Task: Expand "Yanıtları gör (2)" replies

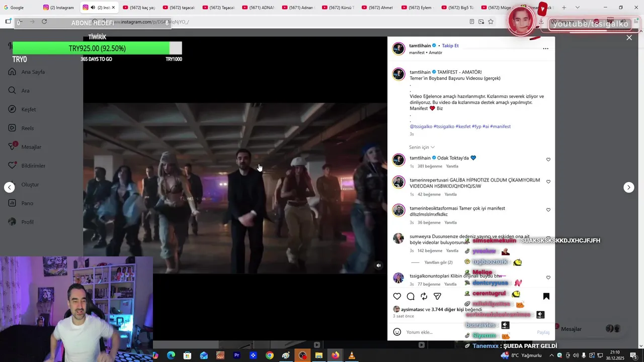Action: click(438, 262)
